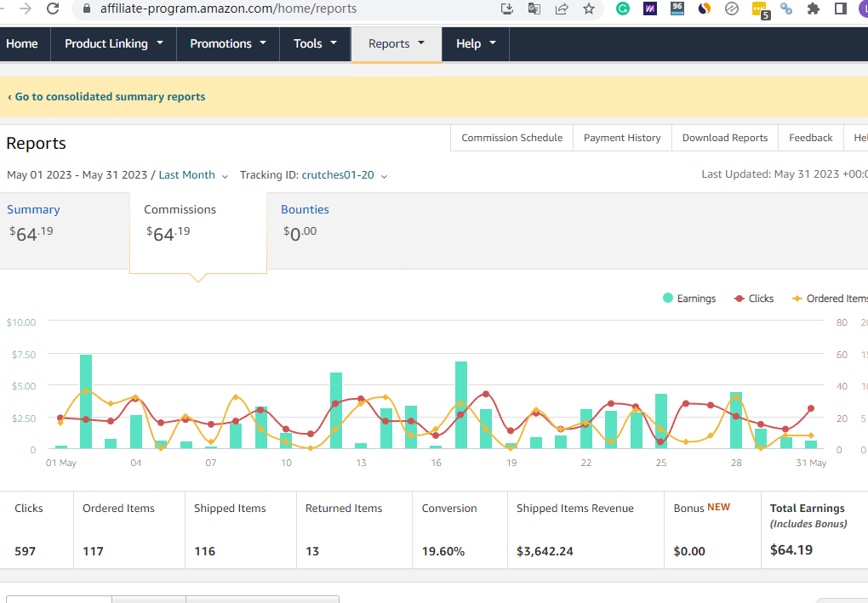868x603 pixels.
Task: Open the Commission Schedule tab
Action: pyautogui.click(x=512, y=138)
